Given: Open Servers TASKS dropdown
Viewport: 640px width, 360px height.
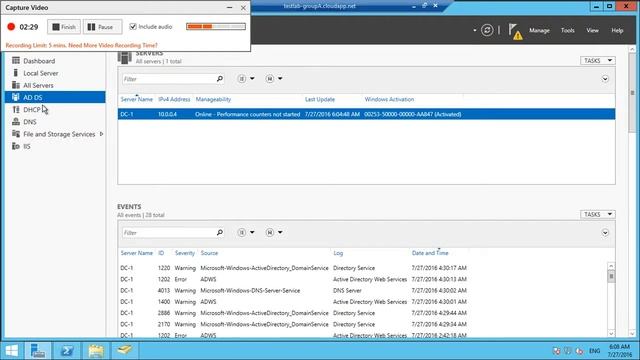Looking at the screenshot, I should (598, 60).
